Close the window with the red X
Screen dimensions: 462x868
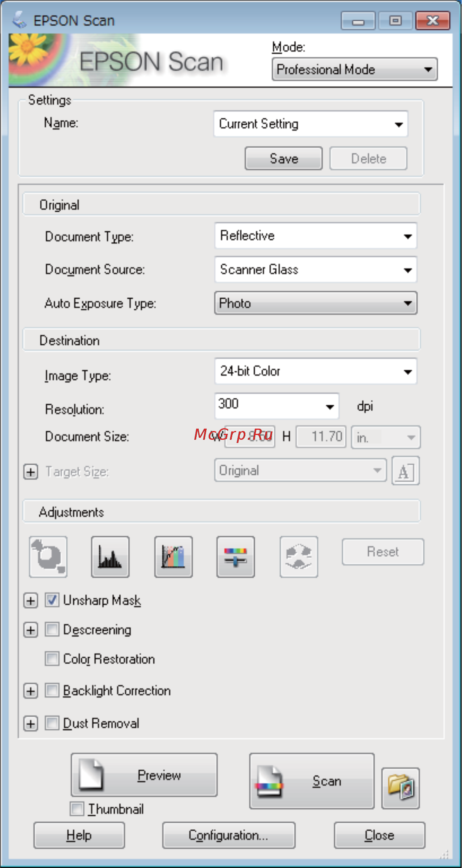[x=433, y=20]
